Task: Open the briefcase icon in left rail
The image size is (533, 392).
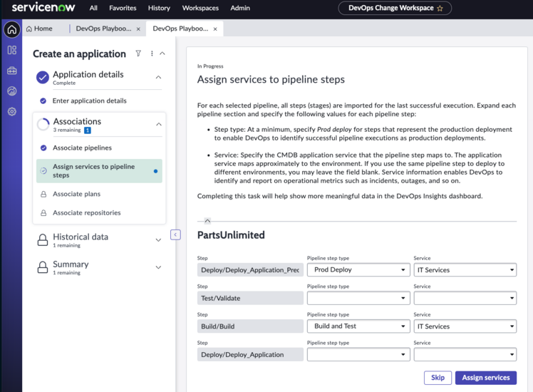Action: click(12, 71)
